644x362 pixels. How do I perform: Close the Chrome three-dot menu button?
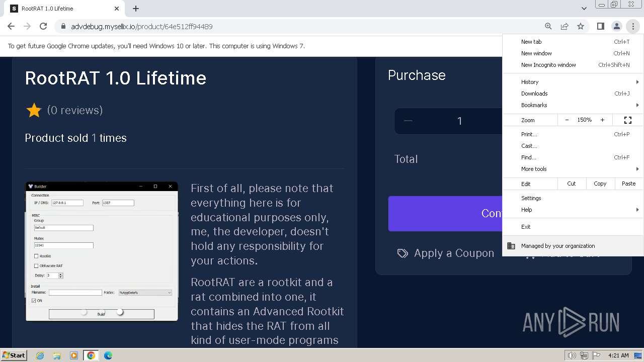[x=632, y=26]
